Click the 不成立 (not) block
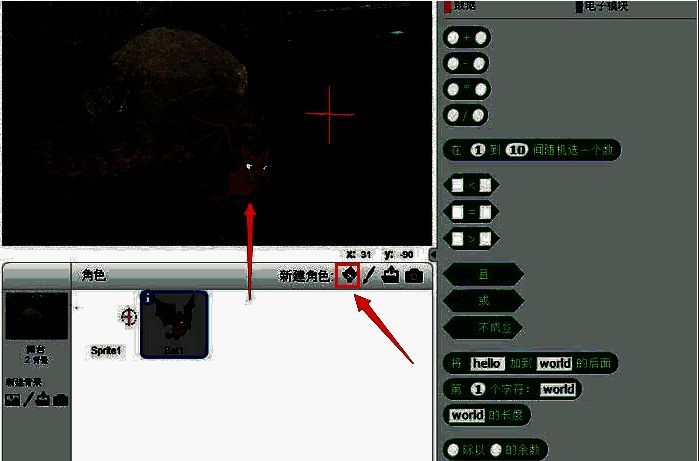Screen dimensions: 699x461 (x=483, y=327)
